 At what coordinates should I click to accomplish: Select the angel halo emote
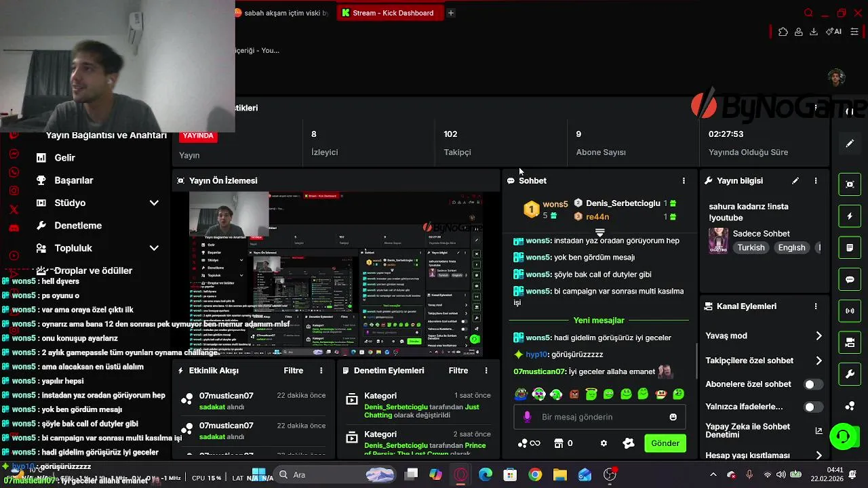[x=591, y=394]
